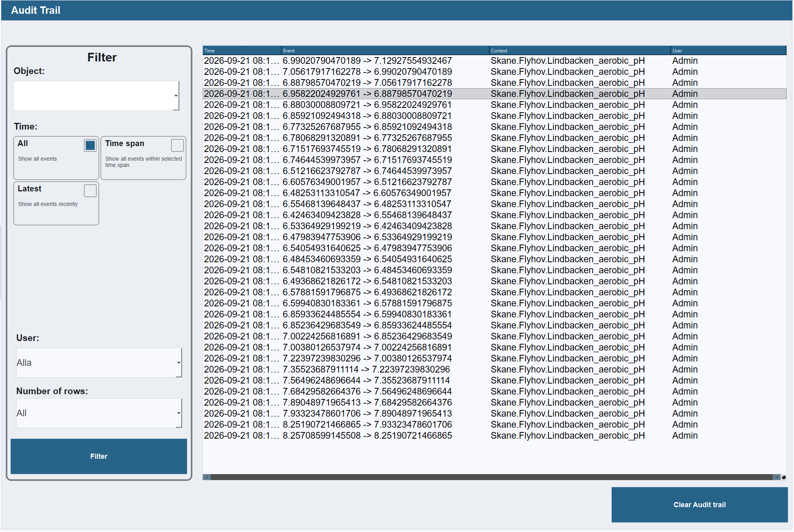
Task: Sort by the User column header
Action: 729,50
